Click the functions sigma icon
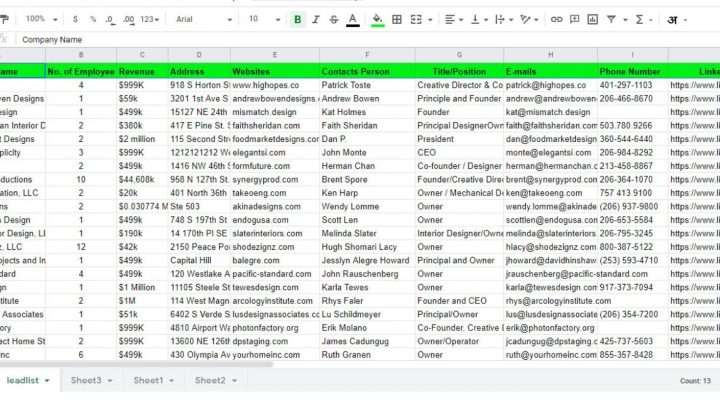Screen dimensions: 720x405 648,19
